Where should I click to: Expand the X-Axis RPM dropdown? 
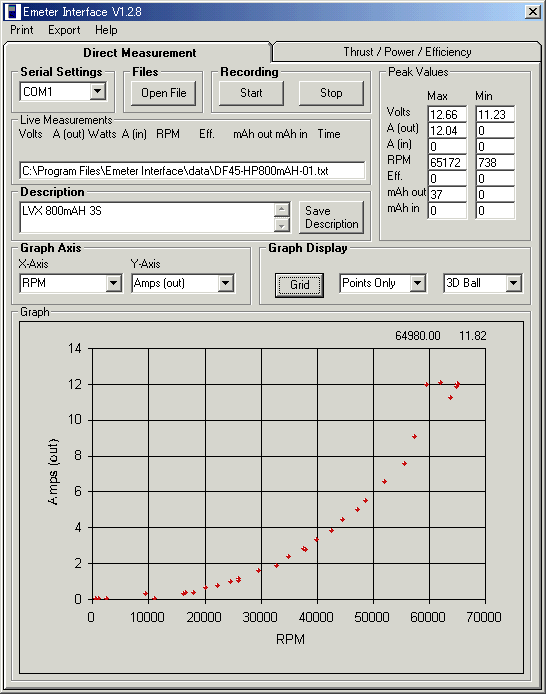pyautogui.click(x=114, y=283)
